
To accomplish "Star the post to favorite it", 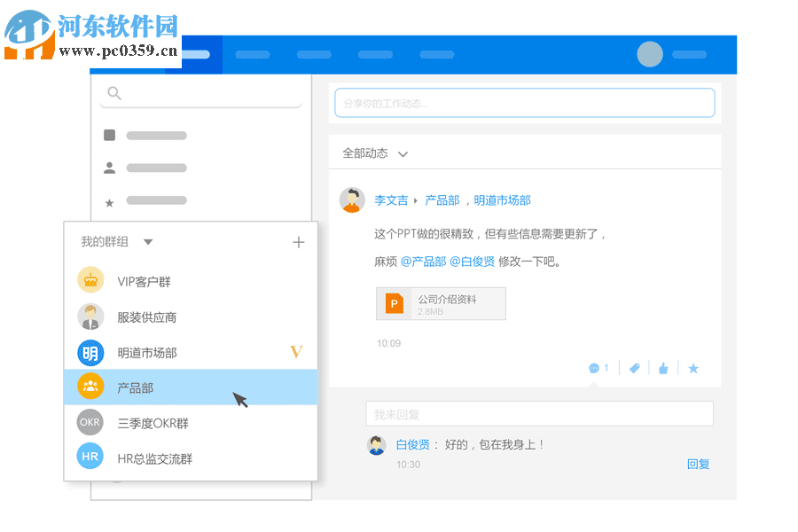I will click(693, 367).
